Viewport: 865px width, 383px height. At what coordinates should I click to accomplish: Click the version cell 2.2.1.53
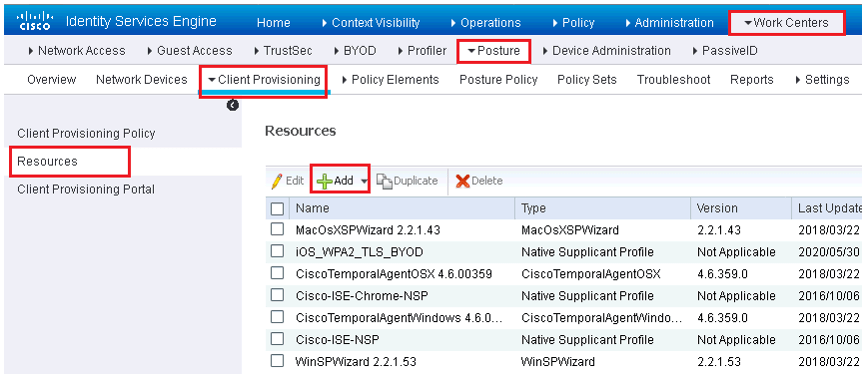click(718, 362)
